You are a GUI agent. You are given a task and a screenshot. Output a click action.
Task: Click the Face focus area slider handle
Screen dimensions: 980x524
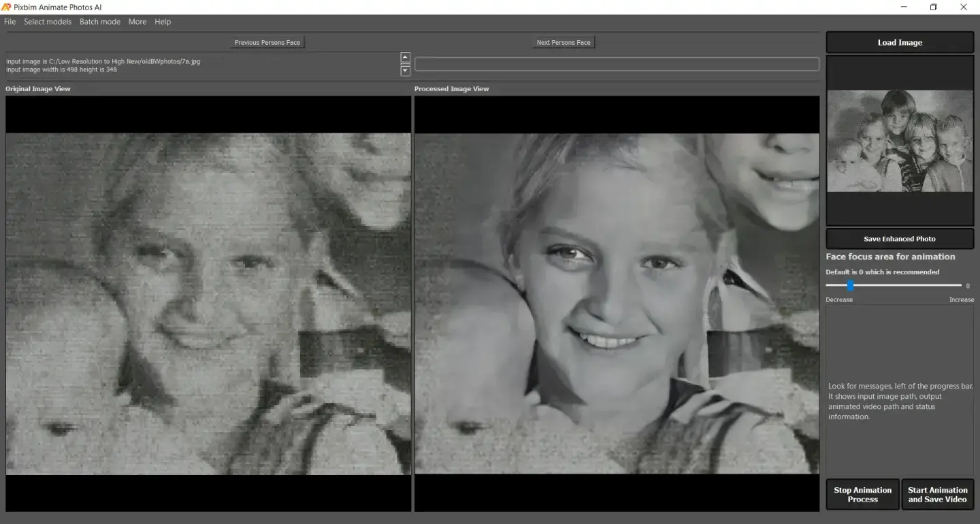pos(849,286)
